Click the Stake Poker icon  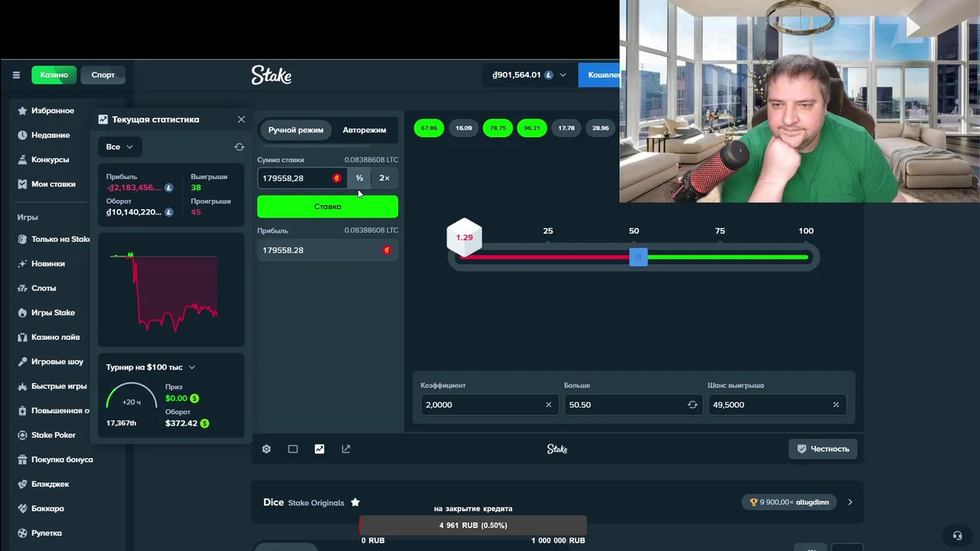point(22,435)
